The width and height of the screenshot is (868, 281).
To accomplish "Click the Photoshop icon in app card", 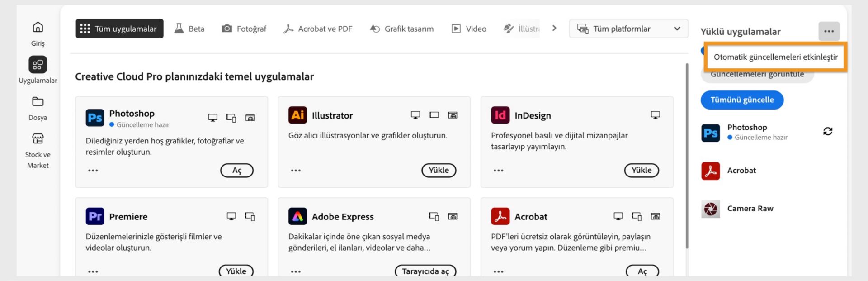I will [x=95, y=118].
